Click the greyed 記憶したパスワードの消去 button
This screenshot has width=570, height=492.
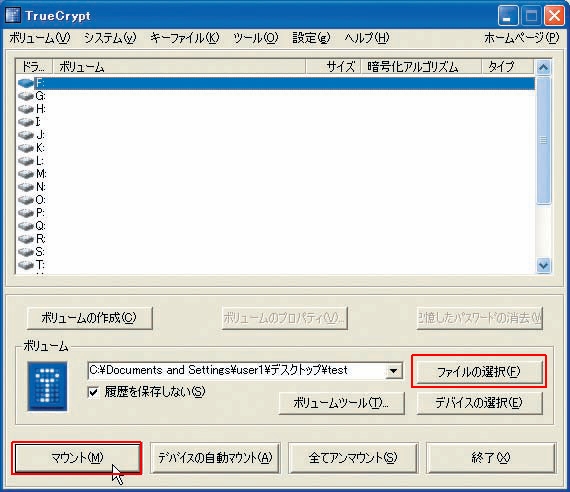click(x=479, y=318)
